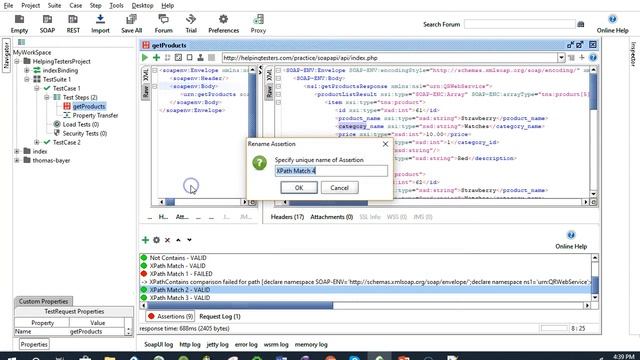Click the assertion name input field
The height and width of the screenshot is (360, 640).
[x=331, y=171]
